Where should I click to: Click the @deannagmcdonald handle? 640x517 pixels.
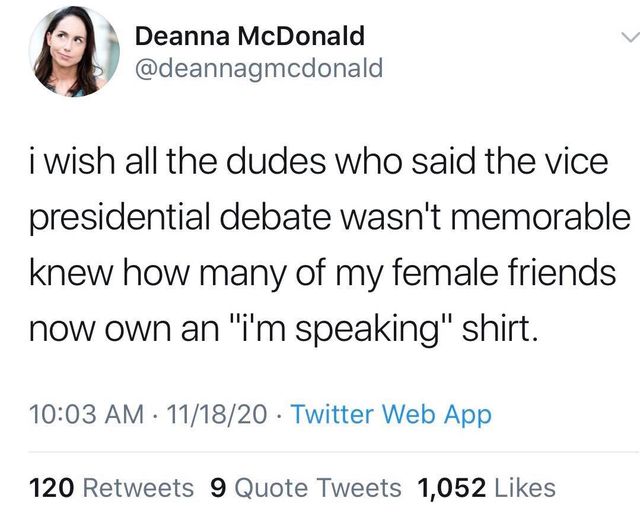[x=257, y=68]
